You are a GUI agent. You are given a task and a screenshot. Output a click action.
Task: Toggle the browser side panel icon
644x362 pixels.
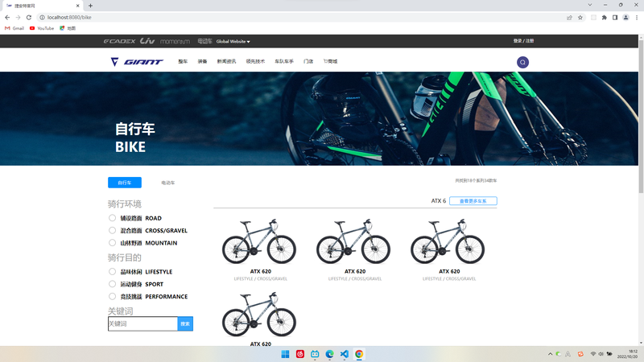click(x=615, y=17)
